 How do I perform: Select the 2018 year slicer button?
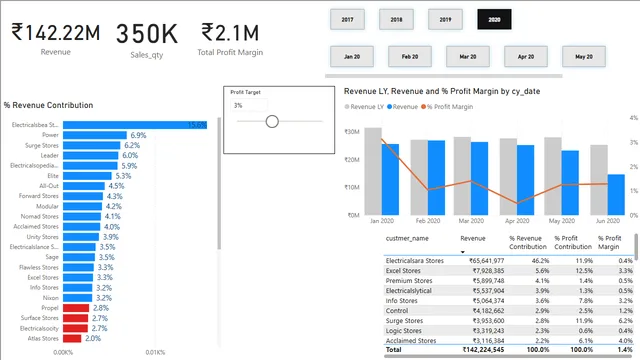(396, 19)
